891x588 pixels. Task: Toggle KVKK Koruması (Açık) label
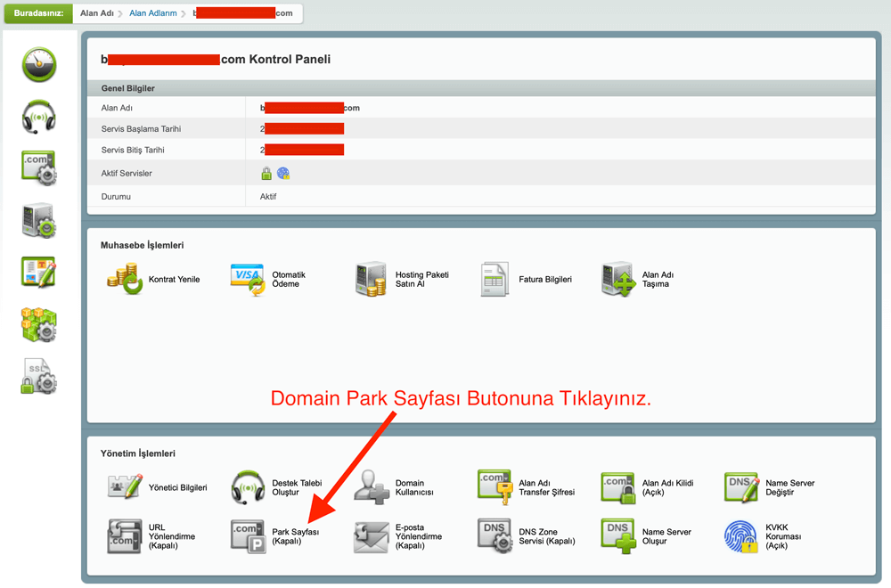coord(783,536)
